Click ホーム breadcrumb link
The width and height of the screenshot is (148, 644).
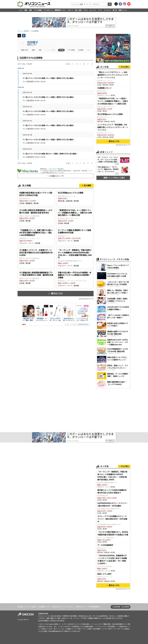[x=20, y=31]
